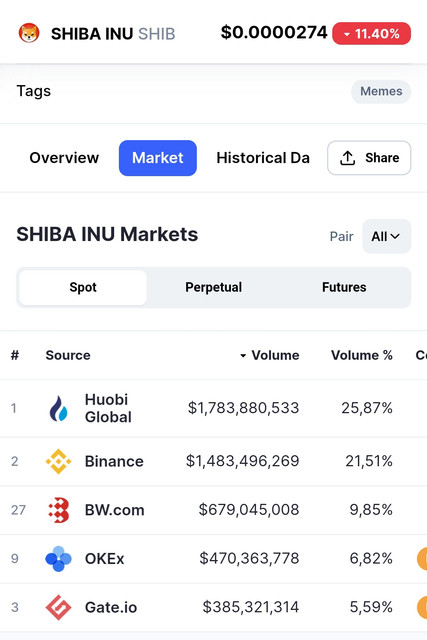Click the Shiba Inu coin logo
The width and height of the screenshot is (427, 640).
pyautogui.click(x=29, y=33)
